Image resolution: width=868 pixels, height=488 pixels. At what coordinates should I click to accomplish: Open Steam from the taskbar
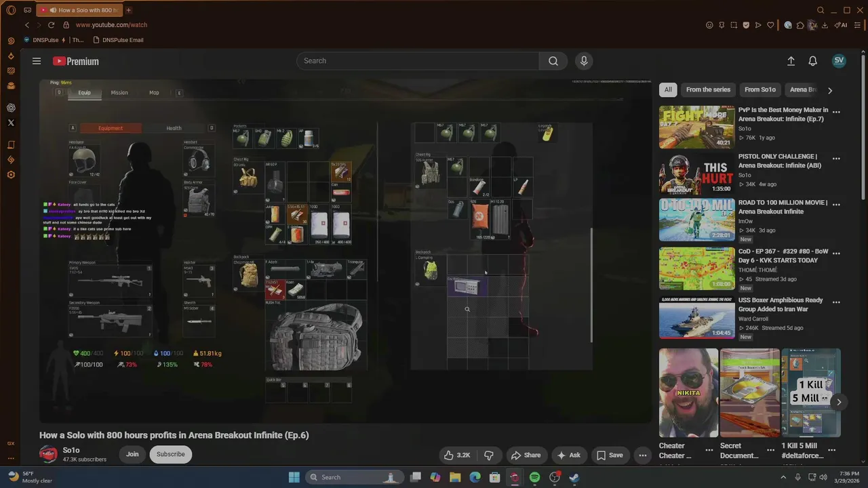tap(574, 477)
